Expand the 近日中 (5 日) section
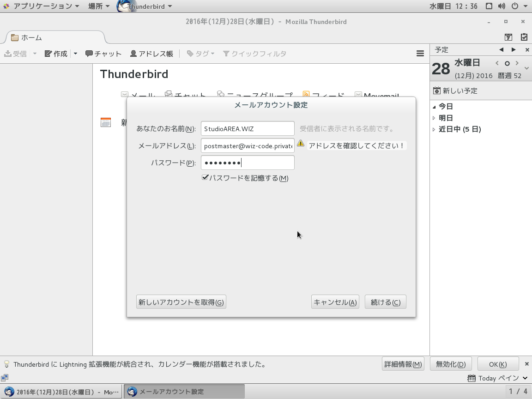The width and height of the screenshot is (532, 399). pyautogui.click(x=434, y=129)
